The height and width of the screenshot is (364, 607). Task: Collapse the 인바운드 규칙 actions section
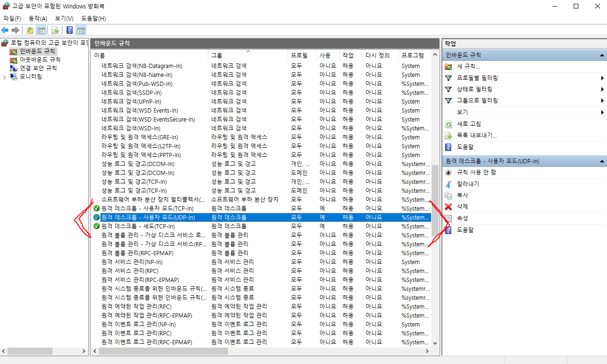(x=602, y=55)
